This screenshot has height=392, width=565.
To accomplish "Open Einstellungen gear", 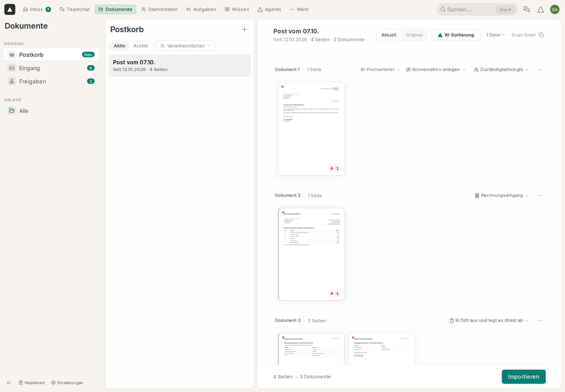I will [67, 383].
